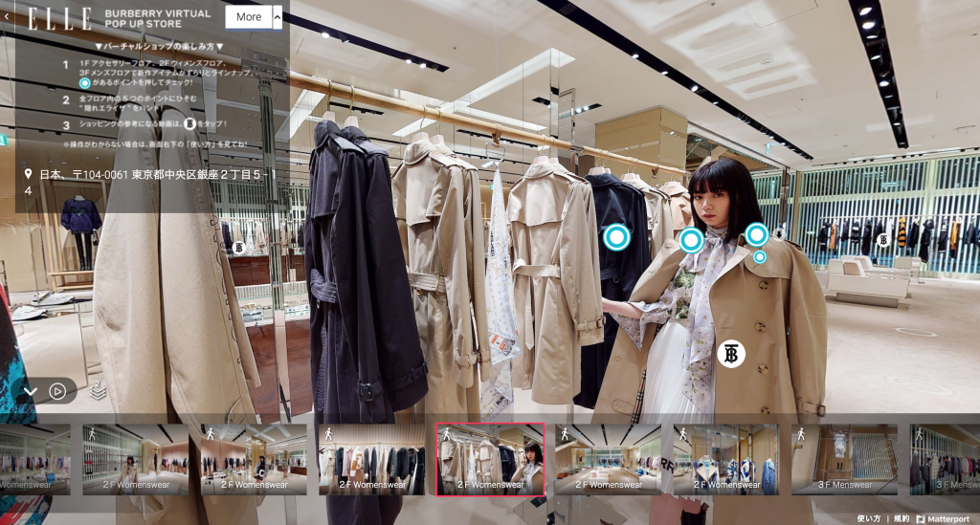Click the More button
The image size is (980, 525).
[x=249, y=17]
